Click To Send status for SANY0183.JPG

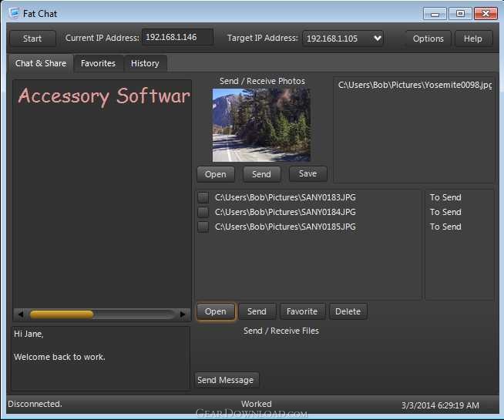point(445,197)
